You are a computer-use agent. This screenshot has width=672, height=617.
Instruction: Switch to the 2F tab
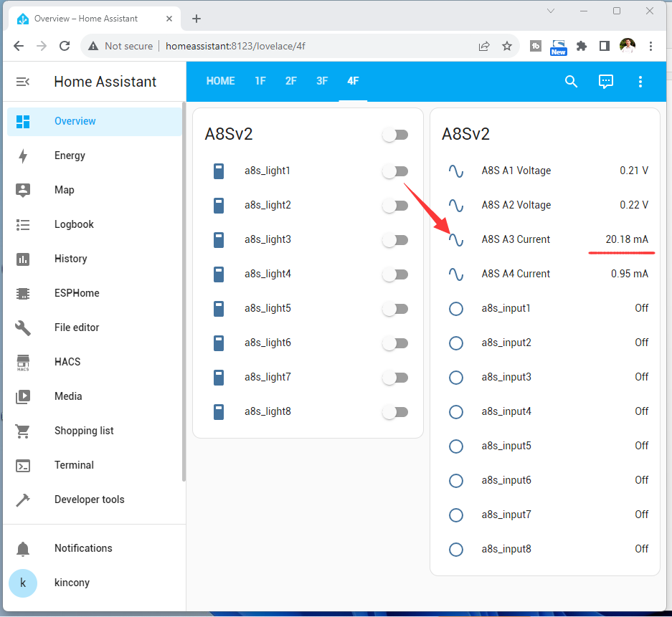click(x=290, y=81)
